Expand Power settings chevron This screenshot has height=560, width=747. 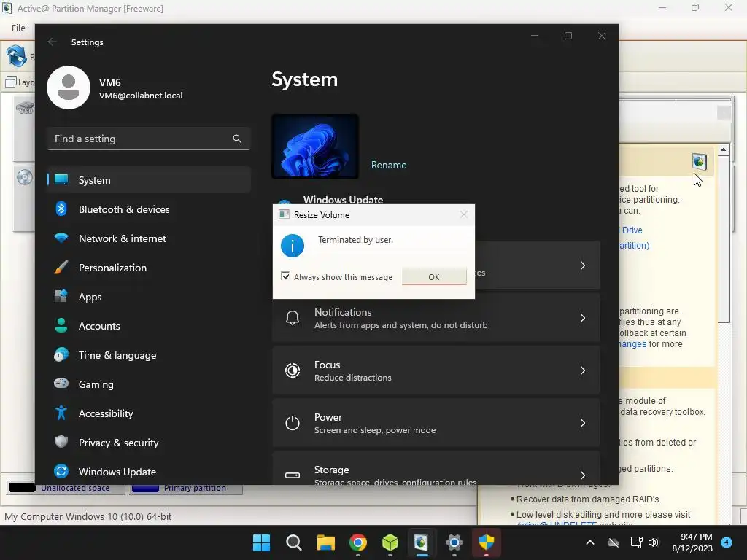(x=583, y=422)
